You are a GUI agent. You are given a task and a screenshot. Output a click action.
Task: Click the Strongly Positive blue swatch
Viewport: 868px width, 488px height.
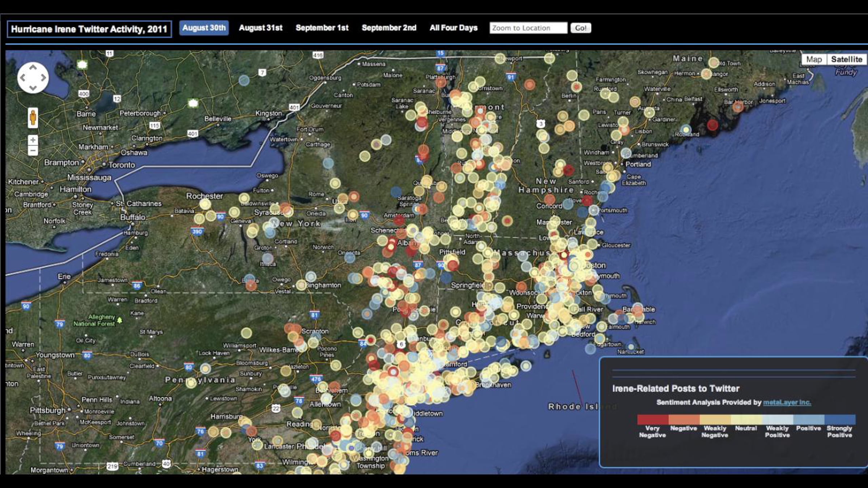(840, 419)
